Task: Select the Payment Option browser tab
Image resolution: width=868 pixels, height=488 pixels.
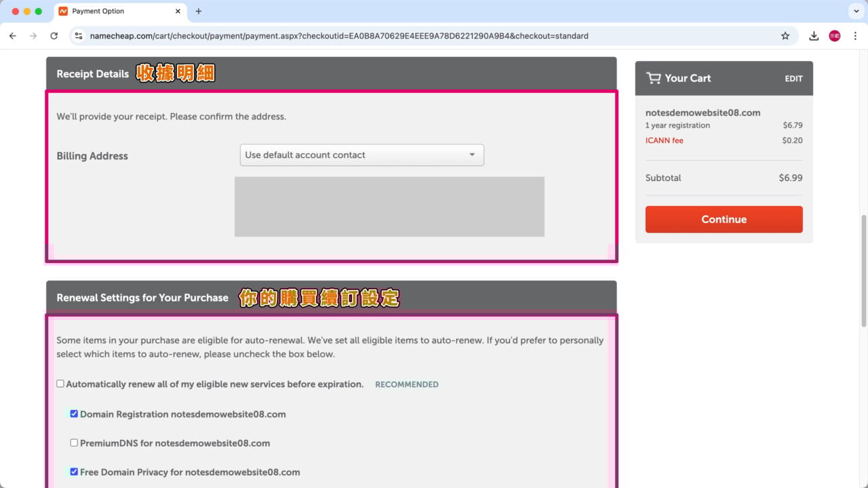Action: point(115,12)
